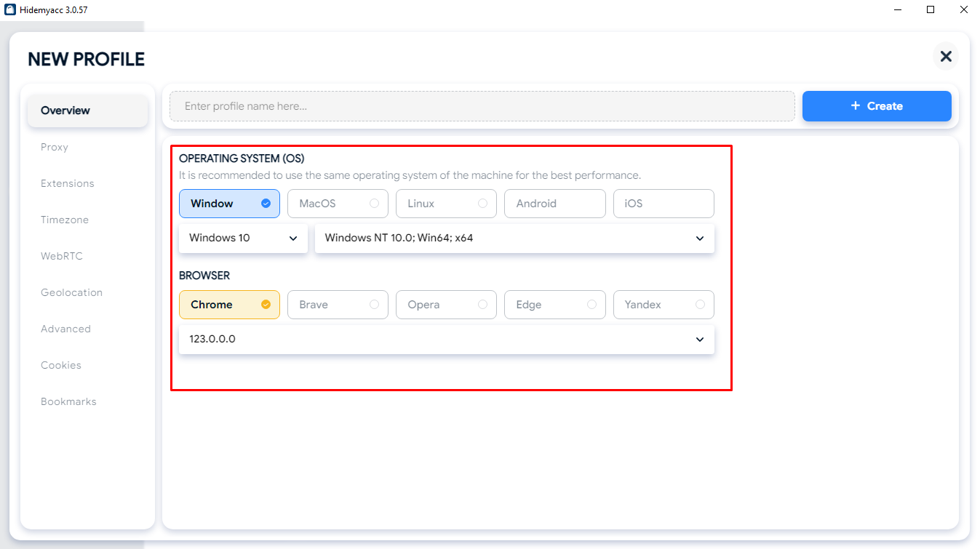This screenshot has width=980, height=549.
Task: Minimize the Hidemyacc window
Action: click(897, 10)
